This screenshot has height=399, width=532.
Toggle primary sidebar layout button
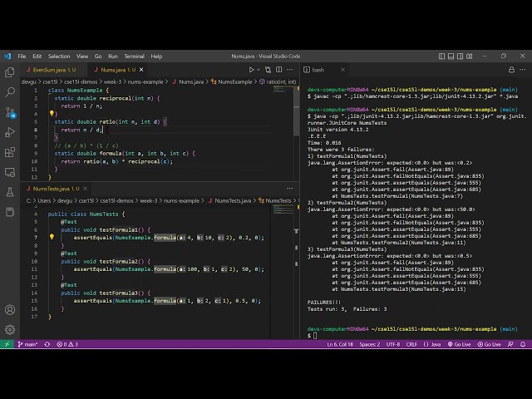click(x=441, y=57)
